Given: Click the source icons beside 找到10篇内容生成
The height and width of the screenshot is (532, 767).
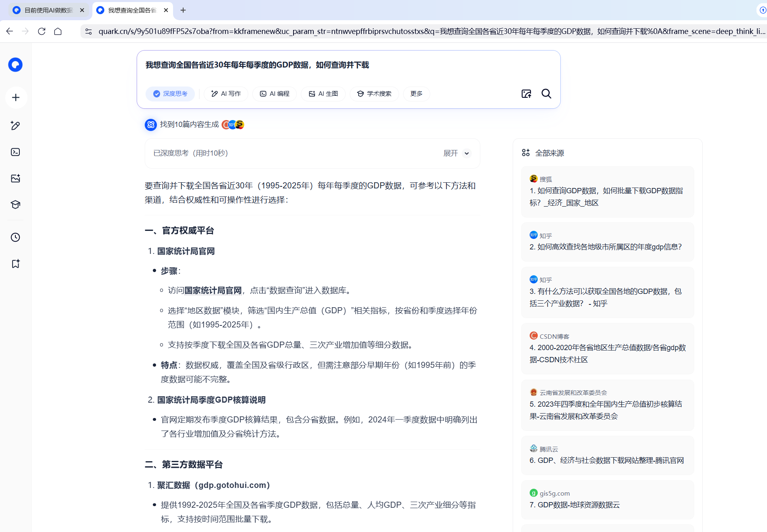Looking at the screenshot, I should pyautogui.click(x=233, y=125).
